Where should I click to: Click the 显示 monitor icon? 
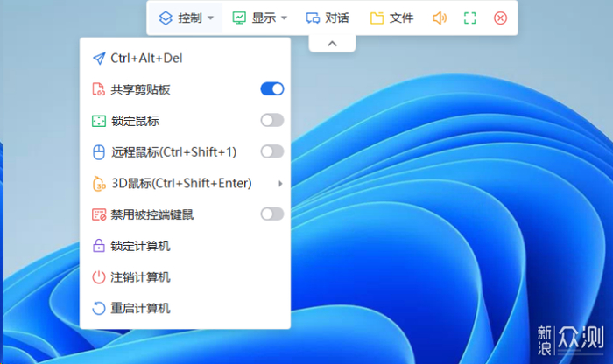tap(239, 18)
